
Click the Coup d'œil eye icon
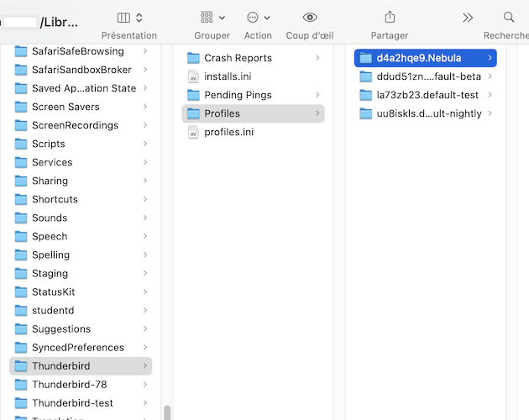[x=310, y=17]
